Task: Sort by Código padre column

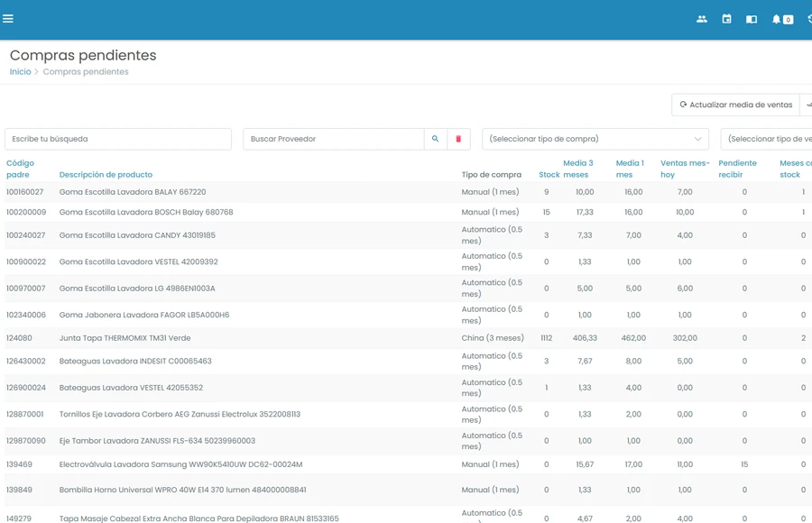Action: point(20,169)
